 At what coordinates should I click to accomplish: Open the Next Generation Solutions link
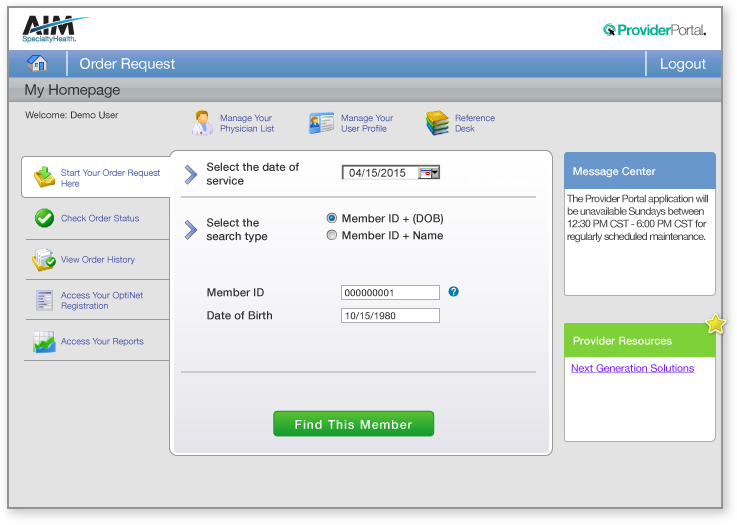[632, 368]
